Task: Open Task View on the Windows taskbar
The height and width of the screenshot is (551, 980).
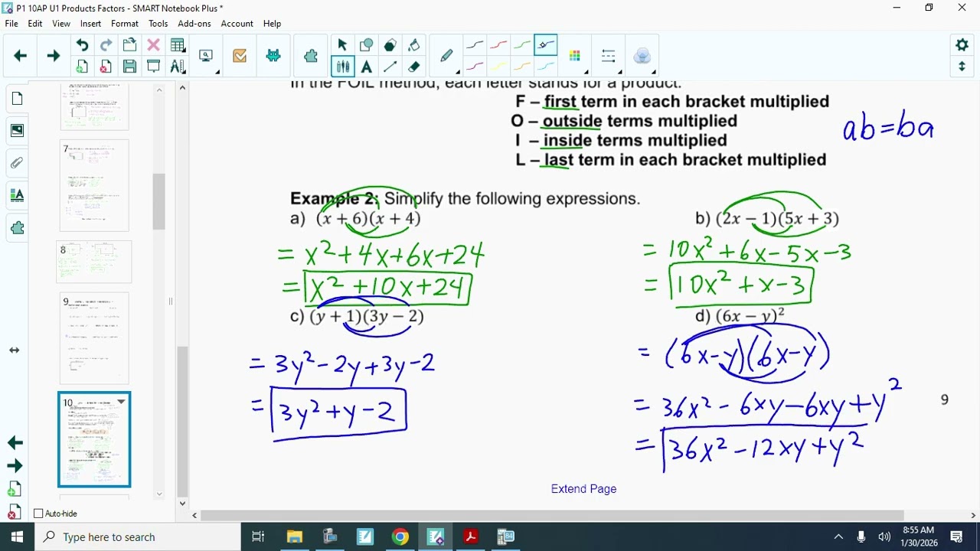Action: [x=258, y=536]
